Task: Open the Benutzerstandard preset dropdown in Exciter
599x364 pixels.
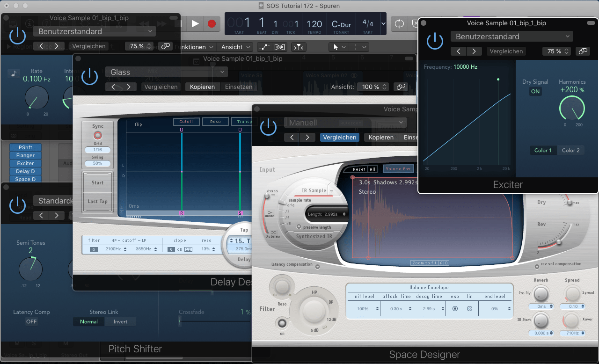Action: [511, 36]
